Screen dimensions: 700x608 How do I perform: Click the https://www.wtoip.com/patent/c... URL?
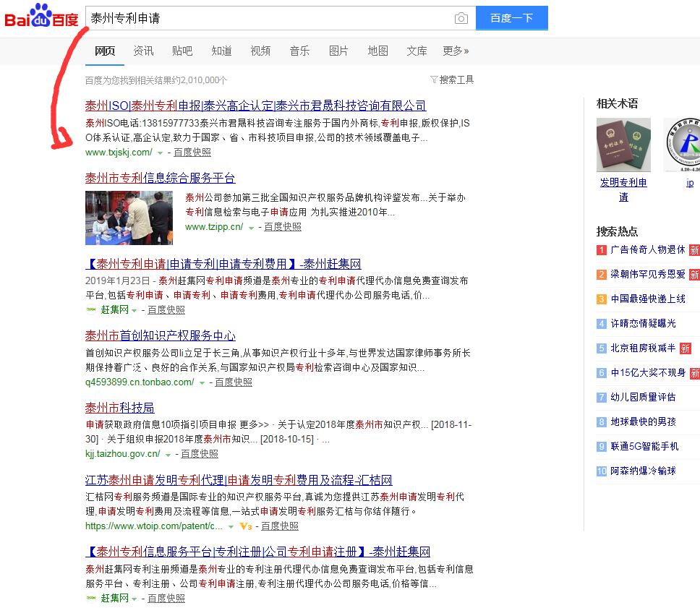point(154,526)
